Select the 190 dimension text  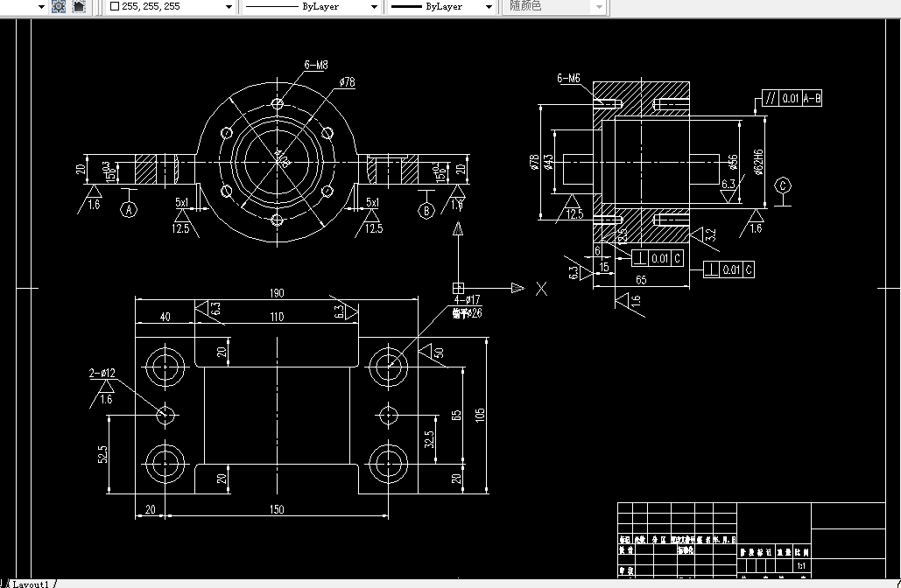[277, 293]
